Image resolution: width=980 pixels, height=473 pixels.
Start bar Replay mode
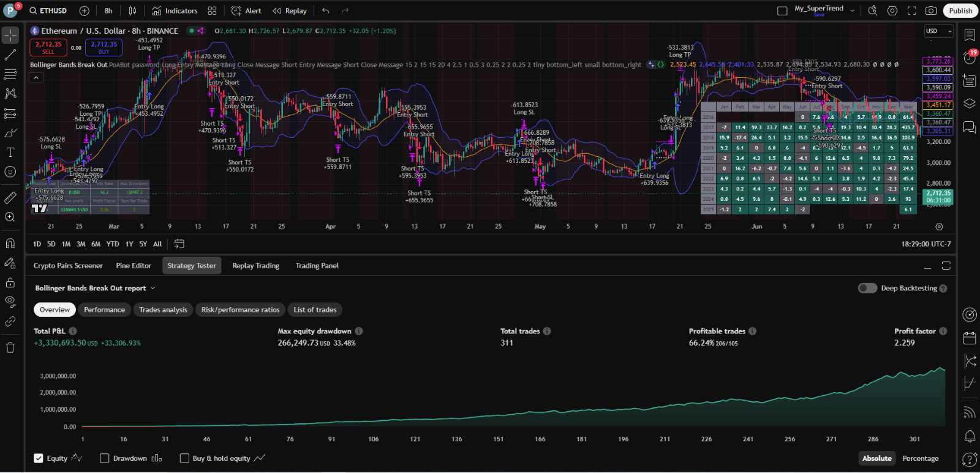[290, 10]
